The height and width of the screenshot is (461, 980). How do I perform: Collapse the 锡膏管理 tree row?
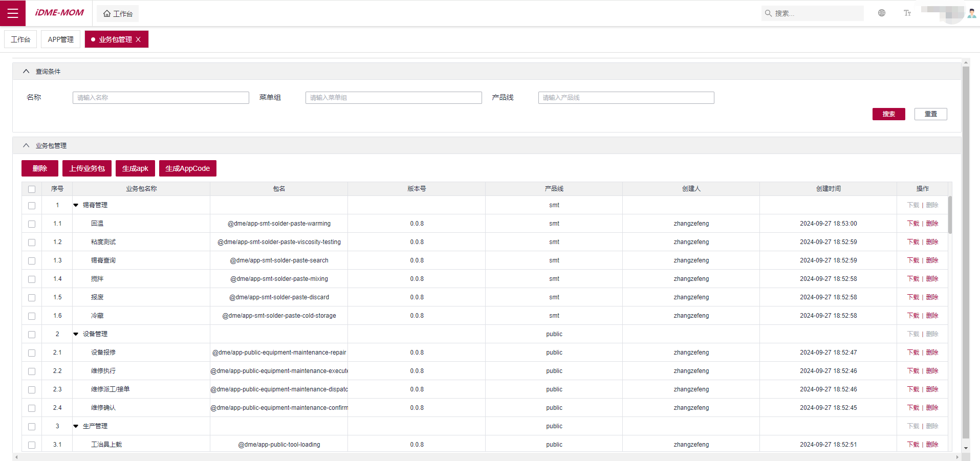[x=76, y=205]
